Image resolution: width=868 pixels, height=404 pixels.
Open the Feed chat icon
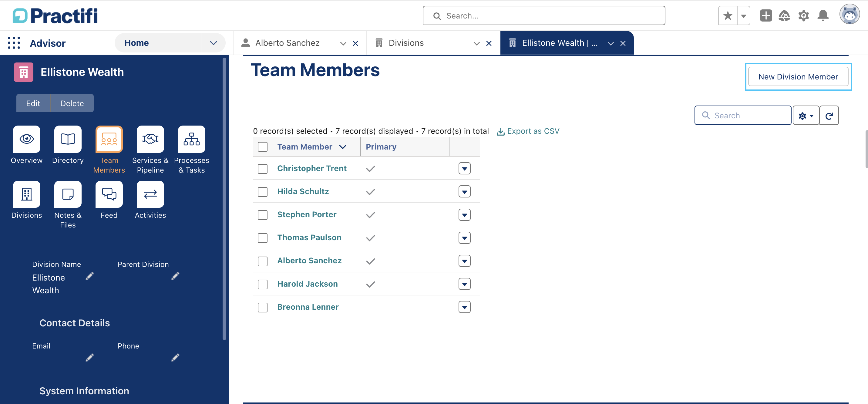(109, 194)
